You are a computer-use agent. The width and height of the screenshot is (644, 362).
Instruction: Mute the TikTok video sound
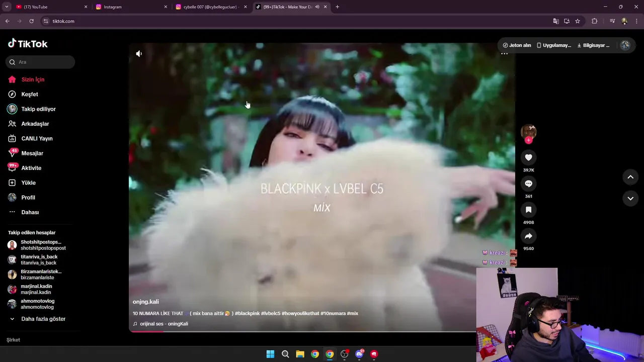point(139,54)
